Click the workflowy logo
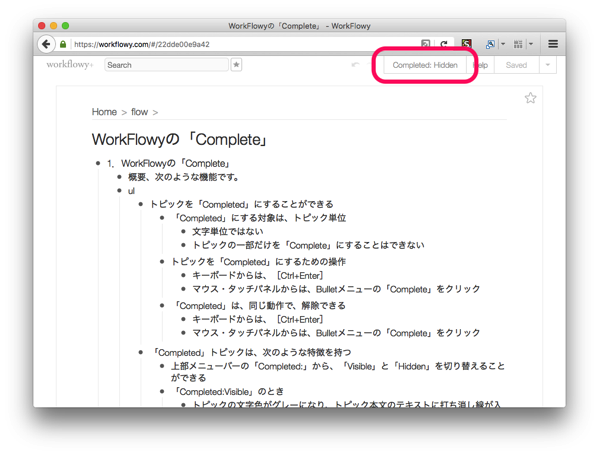The height and width of the screenshot is (455, 599). [x=70, y=65]
